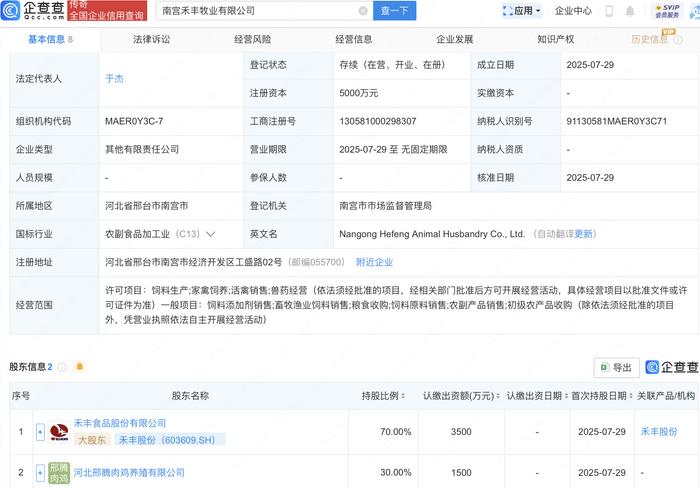Expand the 农副食品加工业 industry chevron
This screenshot has height=489, width=700.
210,234
